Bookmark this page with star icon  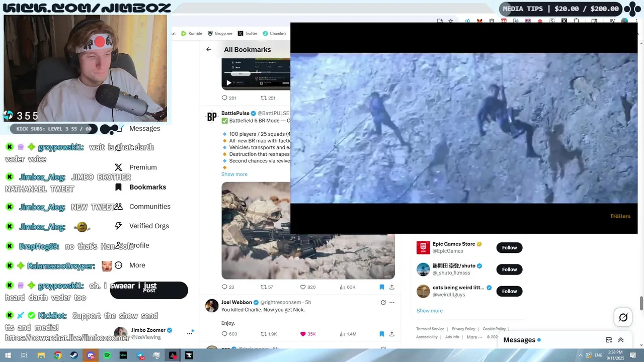tap(450, 21)
